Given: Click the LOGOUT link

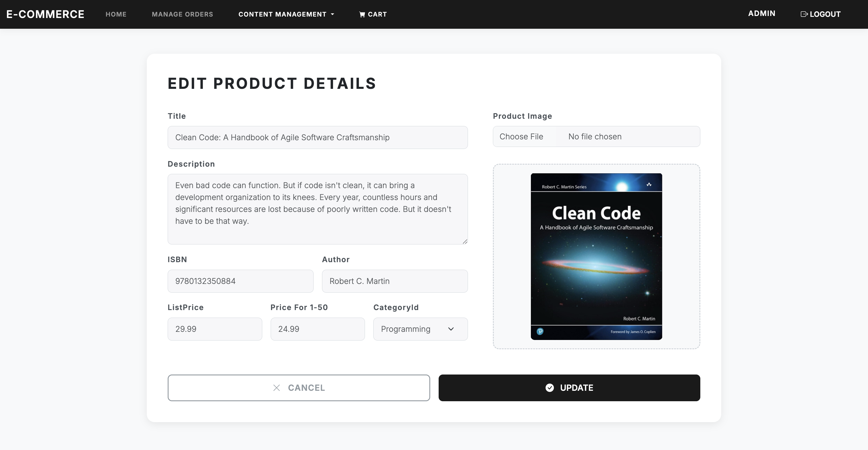Looking at the screenshot, I should coord(820,14).
